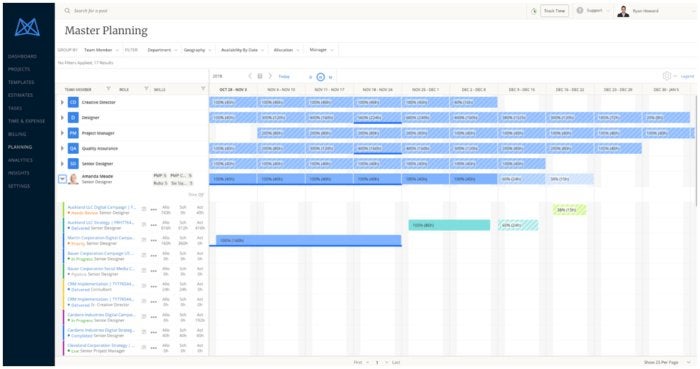Open Billing in the sidebar

[x=17, y=134]
